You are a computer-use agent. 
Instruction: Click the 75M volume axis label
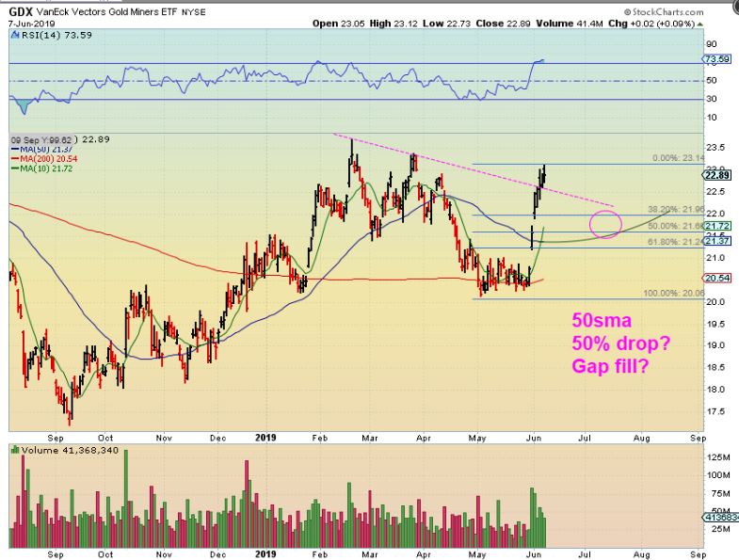pyautogui.click(x=720, y=493)
